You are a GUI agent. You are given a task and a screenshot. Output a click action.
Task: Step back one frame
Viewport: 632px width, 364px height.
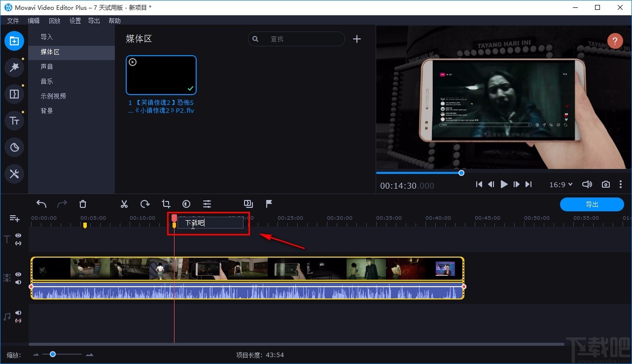tap(492, 184)
